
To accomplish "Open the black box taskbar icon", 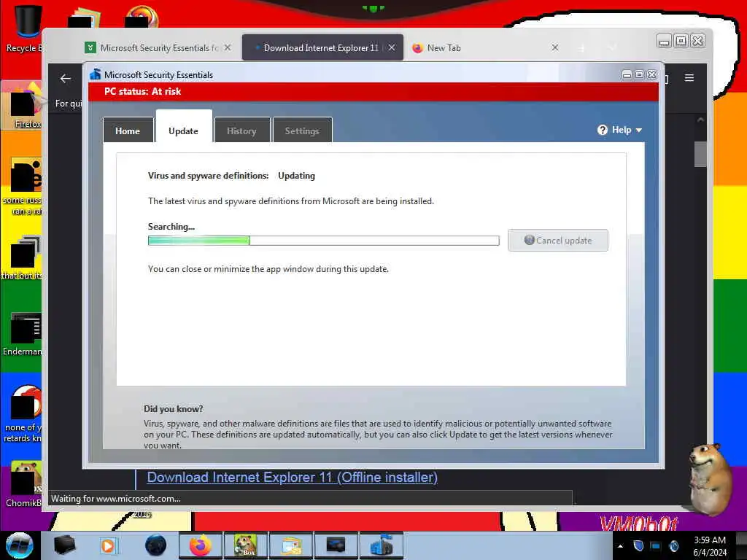I will [64, 545].
